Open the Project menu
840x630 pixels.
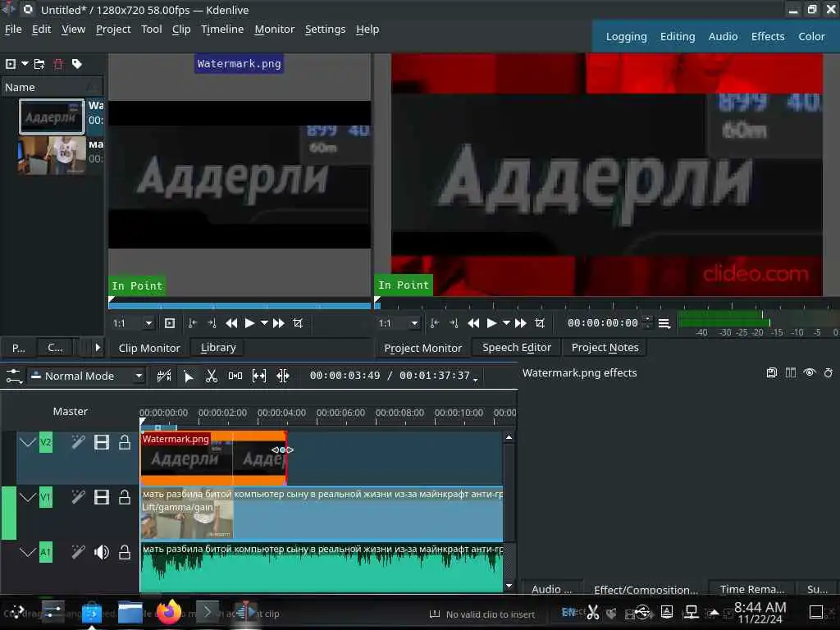[x=113, y=30]
